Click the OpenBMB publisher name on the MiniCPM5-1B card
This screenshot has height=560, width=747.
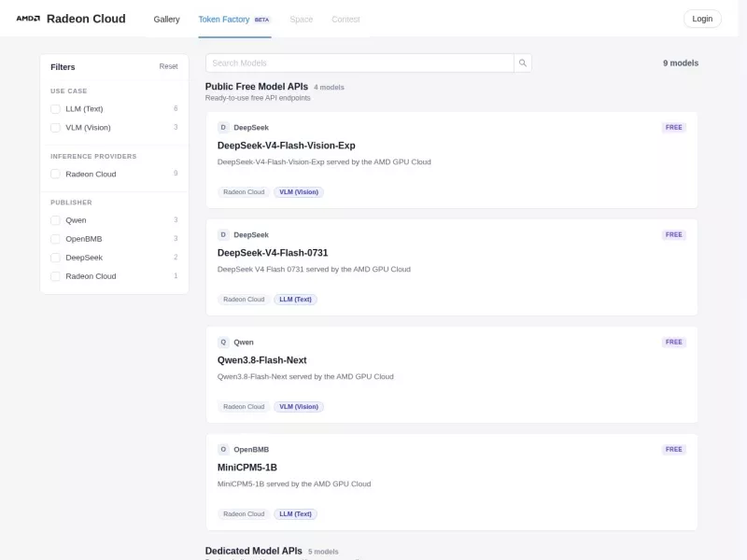[x=251, y=450]
